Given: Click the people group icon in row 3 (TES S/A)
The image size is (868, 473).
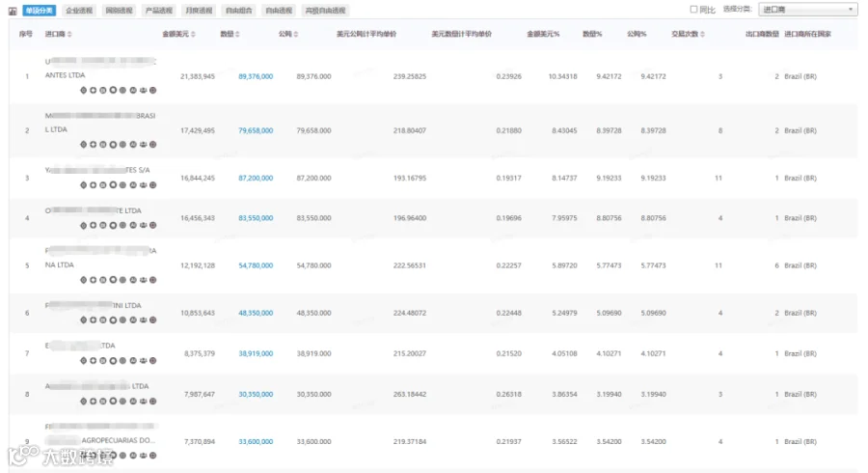Looking at the screenshot, I should [x=144, y=185].
